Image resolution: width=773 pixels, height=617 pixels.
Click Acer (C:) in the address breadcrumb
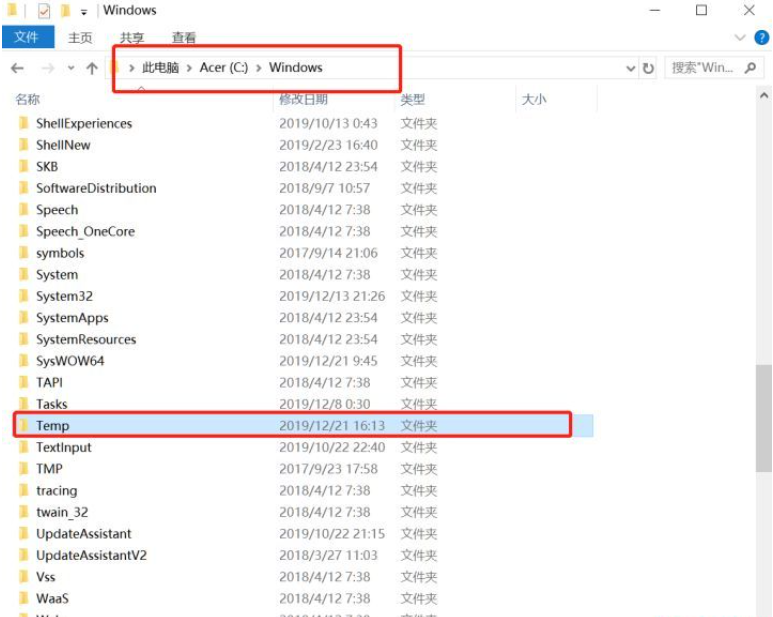point(223,68)
